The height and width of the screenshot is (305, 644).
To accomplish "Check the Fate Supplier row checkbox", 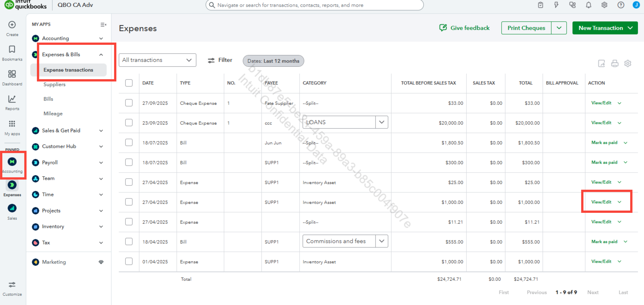I will [129, 103].
